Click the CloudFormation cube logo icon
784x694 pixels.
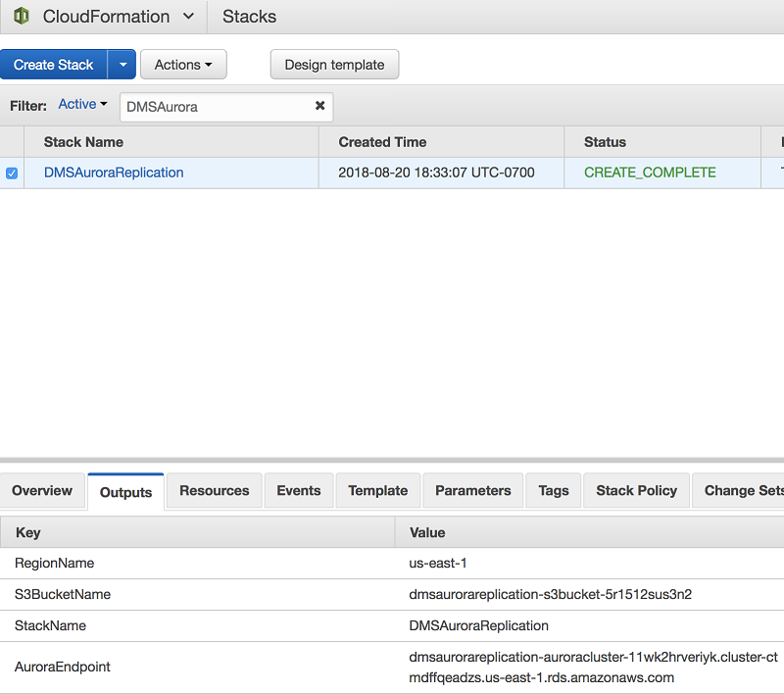coord(21,16)
